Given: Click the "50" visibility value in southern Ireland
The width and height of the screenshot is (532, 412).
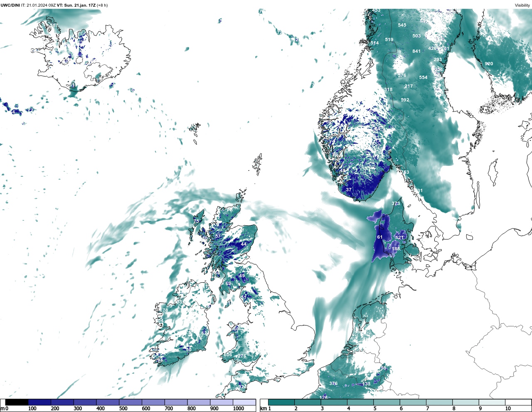Looking at the screenshot, I should pos(189,350).
